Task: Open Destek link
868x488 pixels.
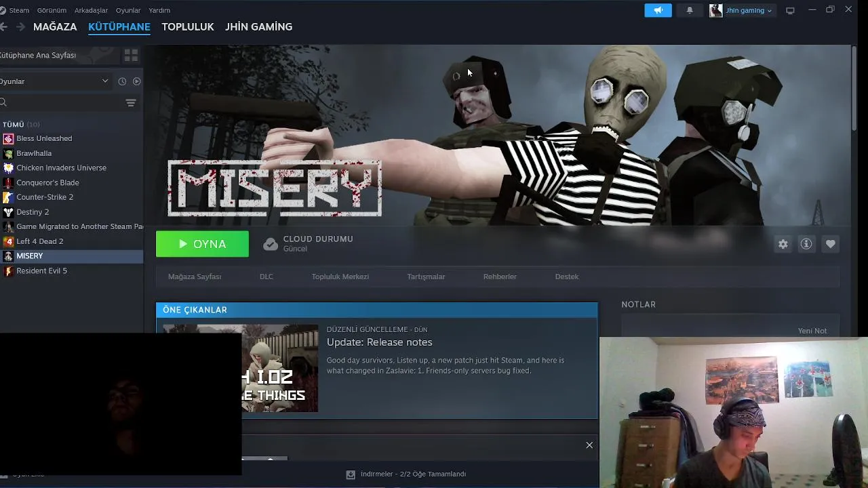Action: tap(567, 277)
